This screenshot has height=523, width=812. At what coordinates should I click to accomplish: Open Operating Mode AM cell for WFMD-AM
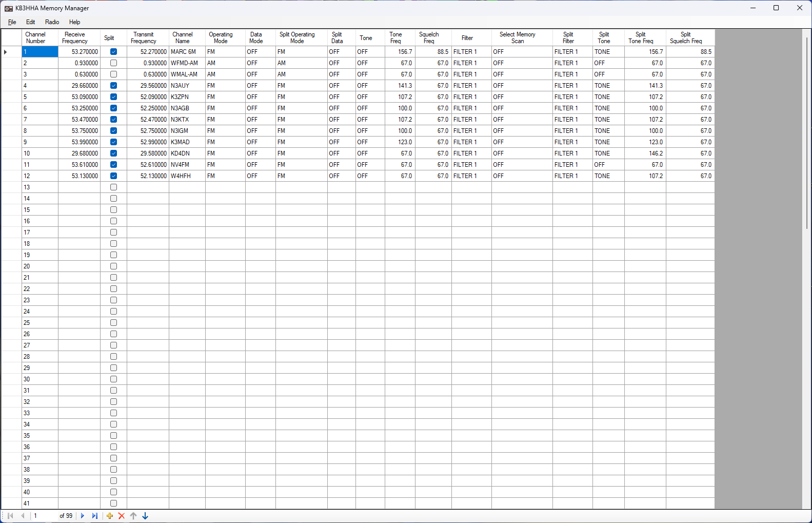pos(226,63)
